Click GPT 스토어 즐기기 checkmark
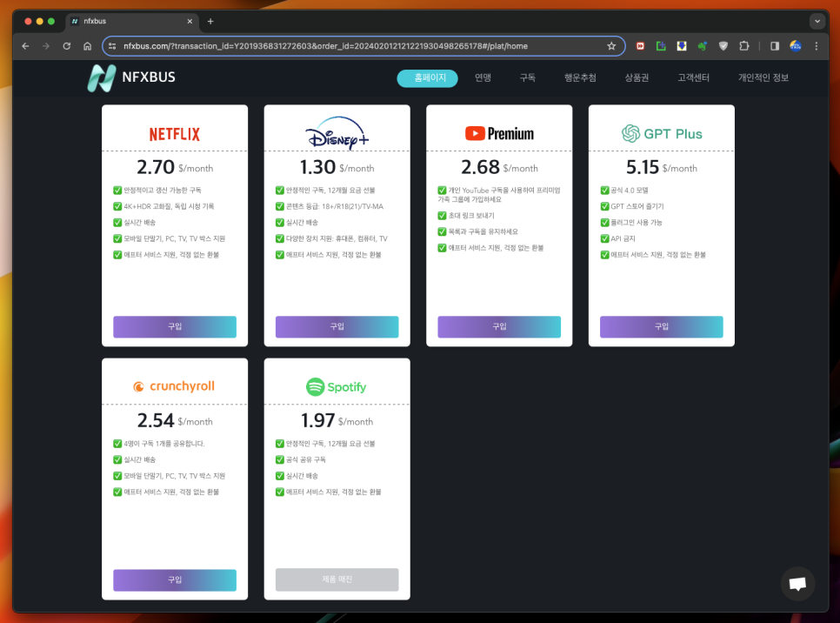Viewport: 840px width, 623px height. (605, 206)
